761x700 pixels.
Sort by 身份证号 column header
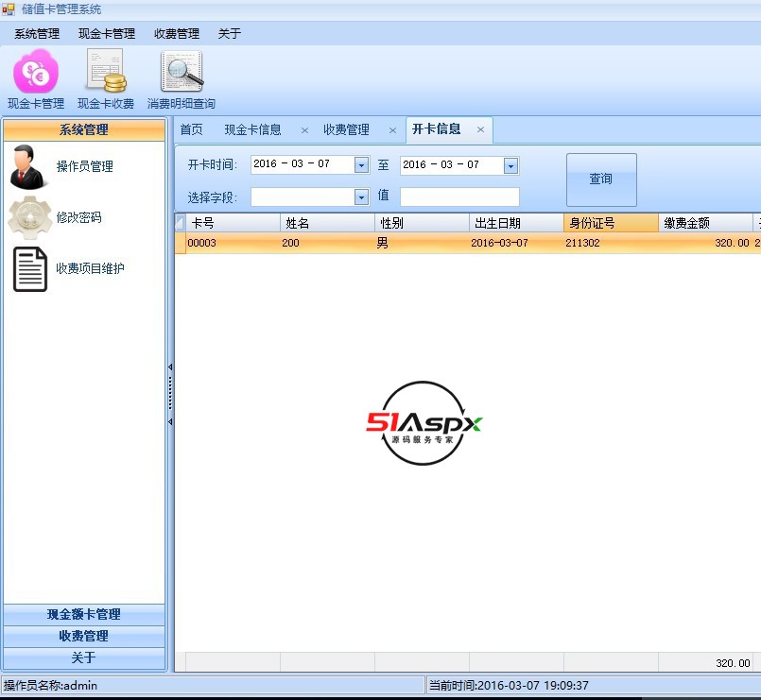(x=612, y=223)
